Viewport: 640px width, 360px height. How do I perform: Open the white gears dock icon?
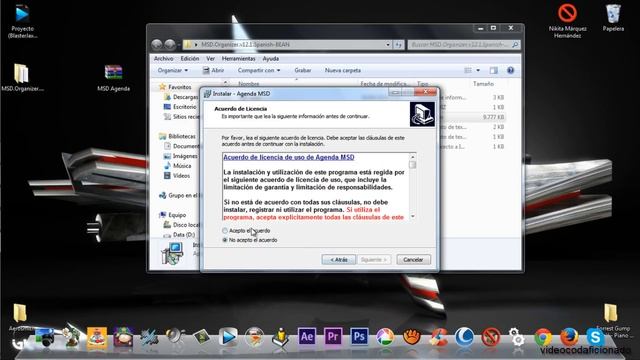click(x=517, y=337)
